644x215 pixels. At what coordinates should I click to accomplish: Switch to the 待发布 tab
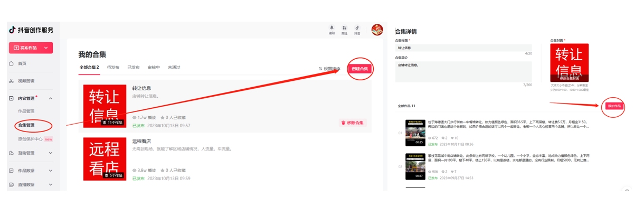113,68
